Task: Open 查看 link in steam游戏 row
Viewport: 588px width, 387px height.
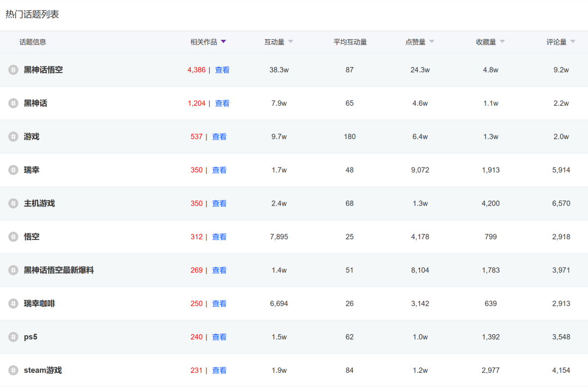Action: (x=219, y=370)
